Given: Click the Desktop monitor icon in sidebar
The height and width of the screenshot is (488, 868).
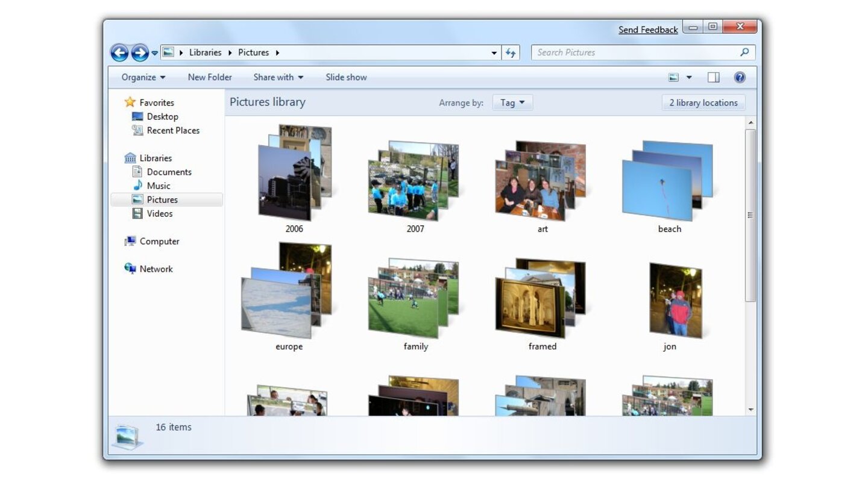Looking at the screenshot, I should tap(137, 116).
